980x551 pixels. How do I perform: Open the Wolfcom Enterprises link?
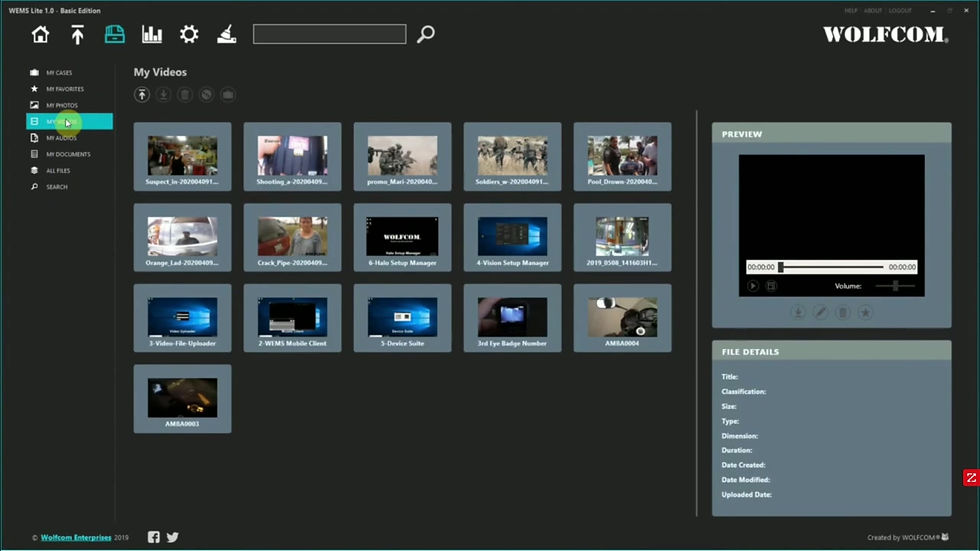pos(76,537)
